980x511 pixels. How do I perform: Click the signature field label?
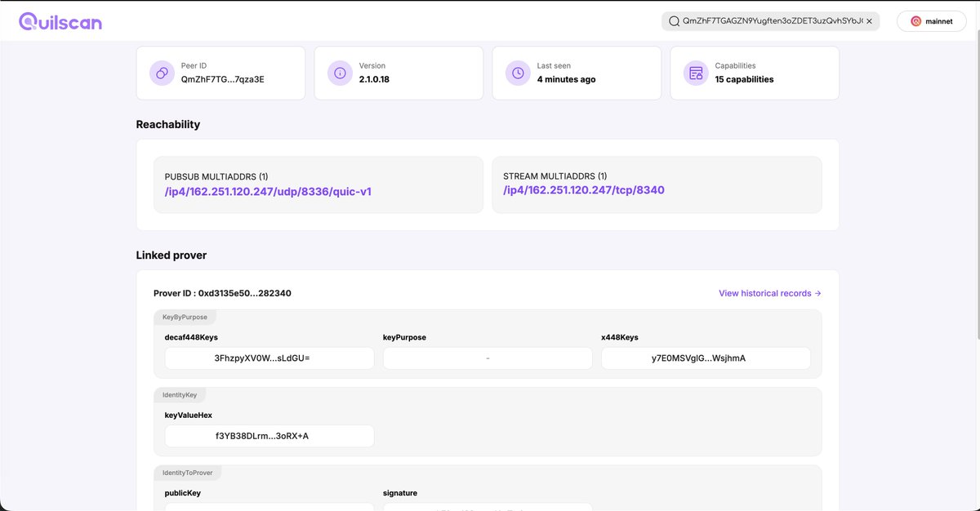click(x=402, y=493)
